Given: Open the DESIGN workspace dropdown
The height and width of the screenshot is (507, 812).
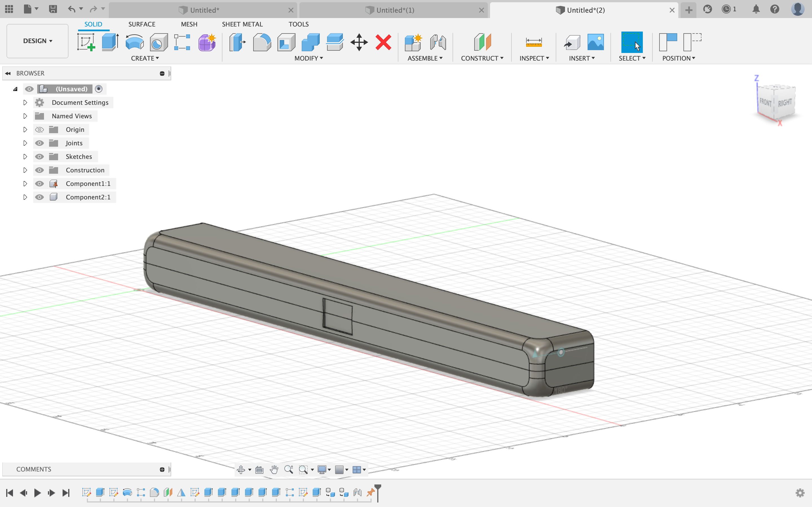Looking at the screenshot, I should [x=37, y=41].
